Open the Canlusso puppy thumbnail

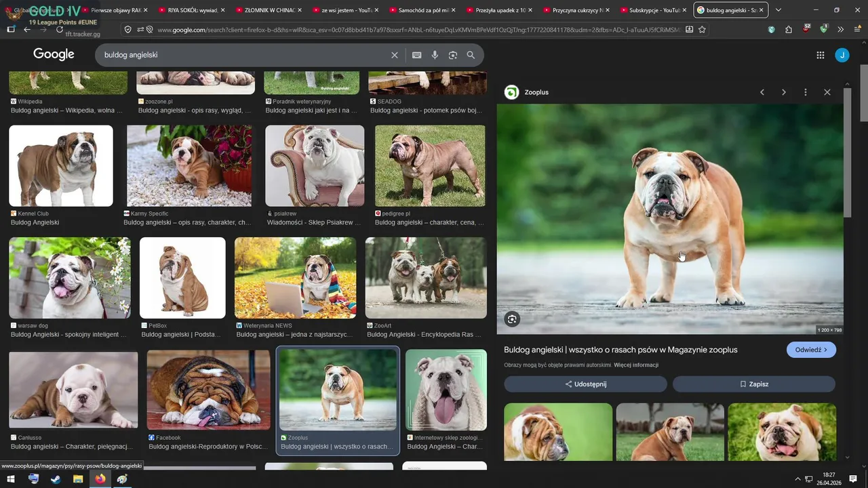[x=73, y=391]
